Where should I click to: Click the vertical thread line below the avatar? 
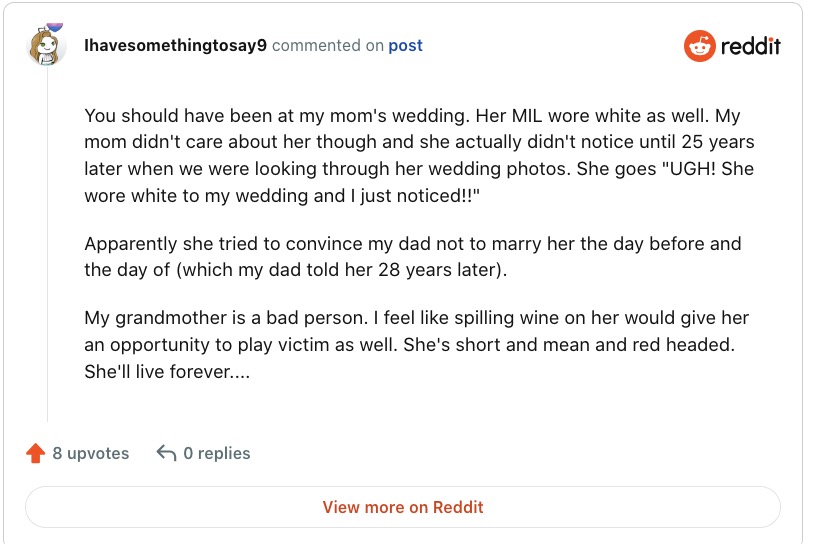[x=47, y=250]
